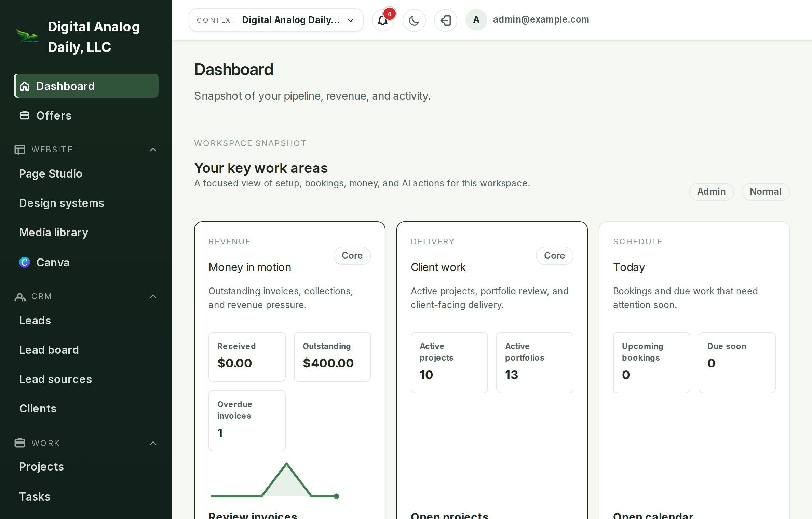
Task: Open Media library
Action: [54, 233]
